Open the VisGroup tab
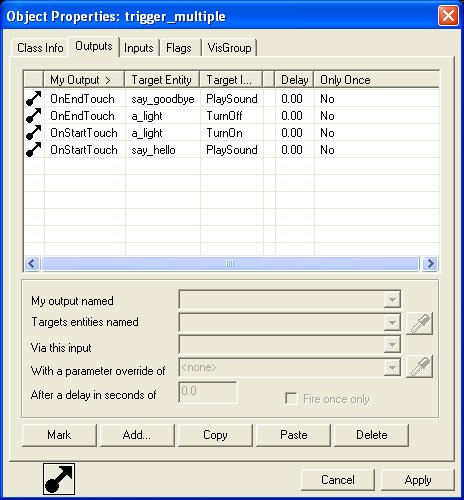464x500 pixels. [x=229, y=48]
